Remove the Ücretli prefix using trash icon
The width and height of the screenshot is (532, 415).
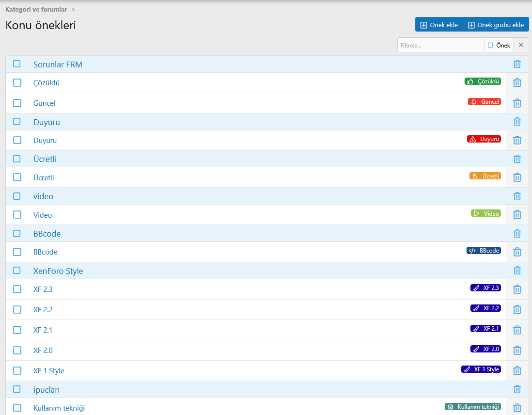[x=517, y=177]
